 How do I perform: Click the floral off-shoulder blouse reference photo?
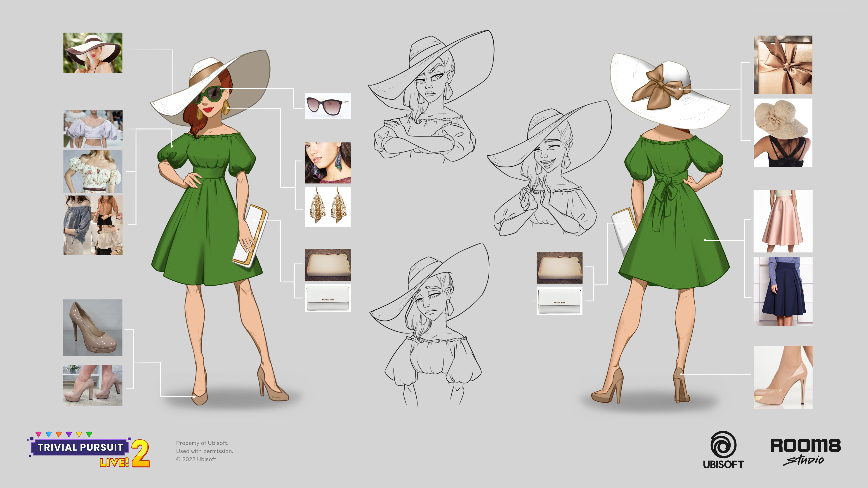pyautogui.click(x=93, y=171)
